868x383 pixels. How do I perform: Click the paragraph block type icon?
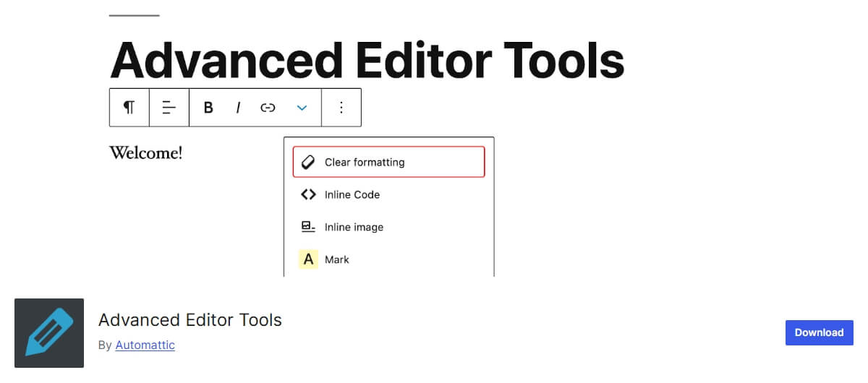coord(129,108)
